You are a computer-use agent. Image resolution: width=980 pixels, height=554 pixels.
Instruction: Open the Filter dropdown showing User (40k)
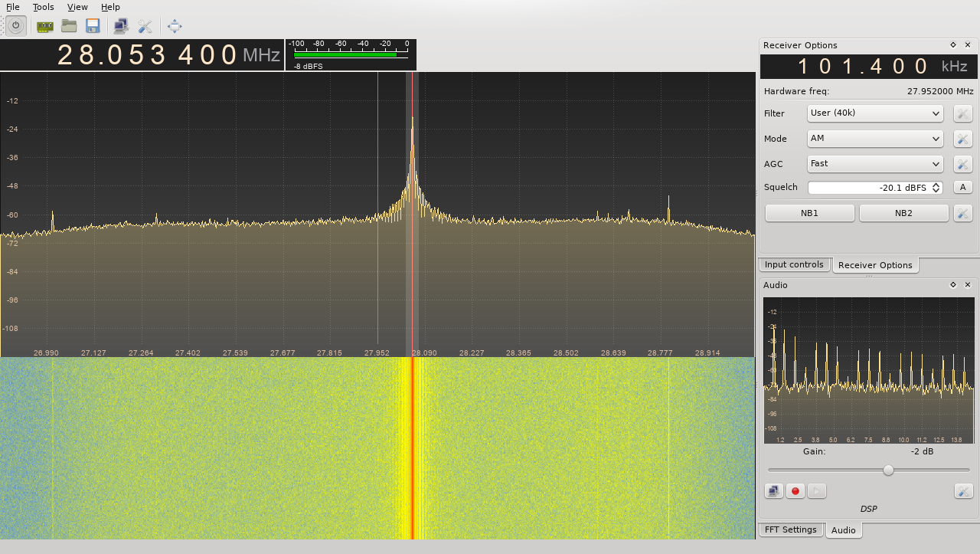point(875,113)
